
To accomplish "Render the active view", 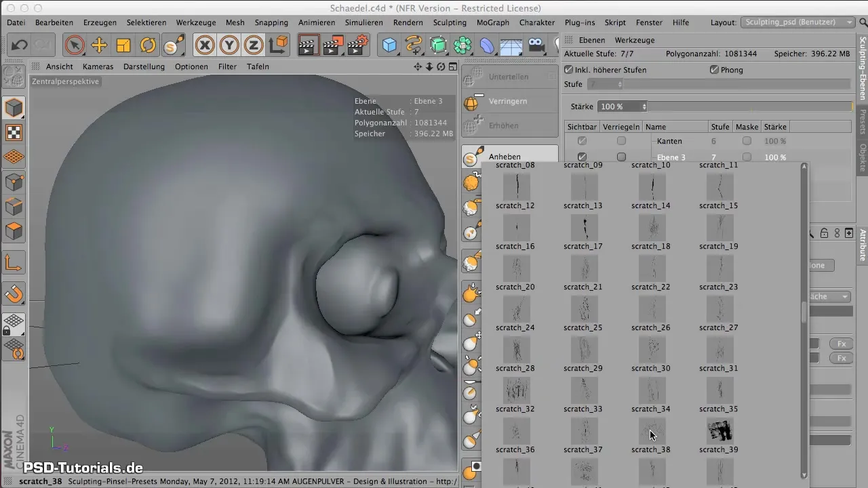I will (x=309, y=45).
